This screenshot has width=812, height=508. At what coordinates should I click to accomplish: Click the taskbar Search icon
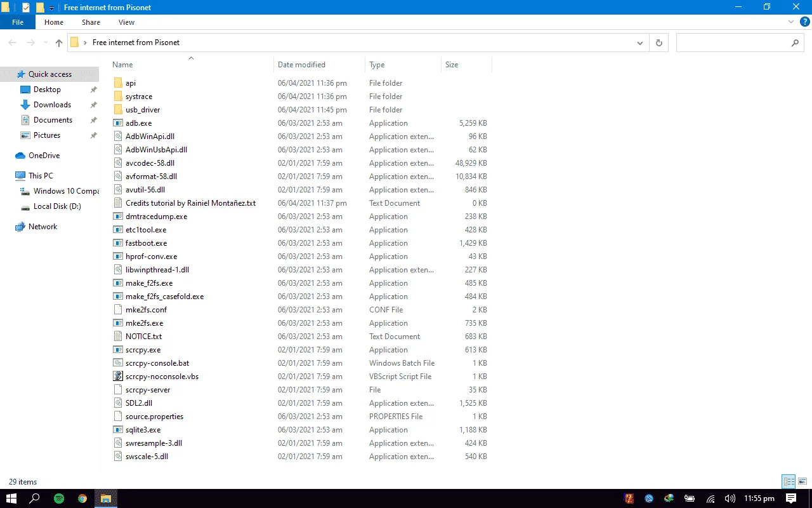(36, 498)
